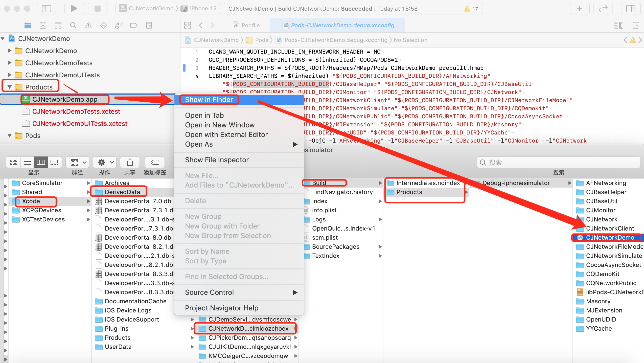Collapse the CJNetworkDemo project root triangle
The image size is (644, 363).
(x=3, y=39)
